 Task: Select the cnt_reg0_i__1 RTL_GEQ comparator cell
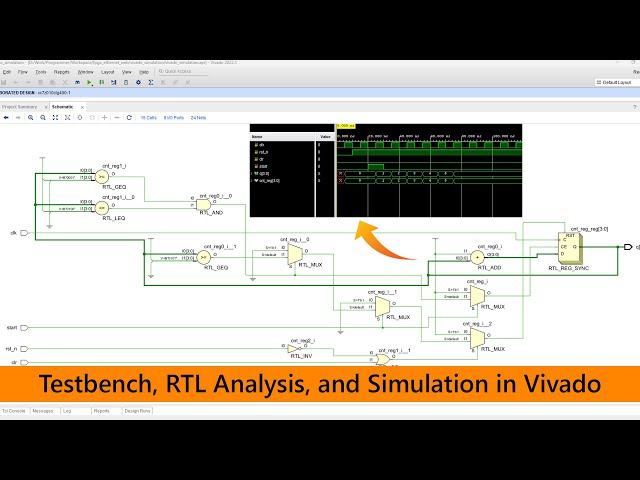coord(204,258)
